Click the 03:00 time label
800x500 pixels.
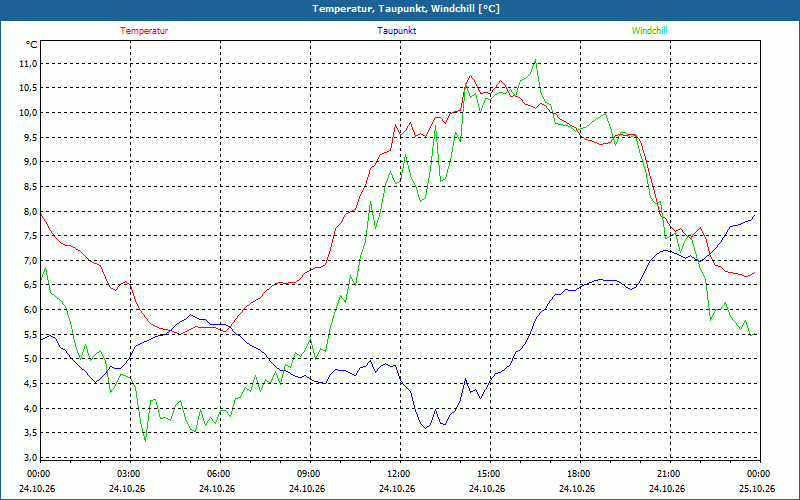pyautogui.click(x=128, y=474)
